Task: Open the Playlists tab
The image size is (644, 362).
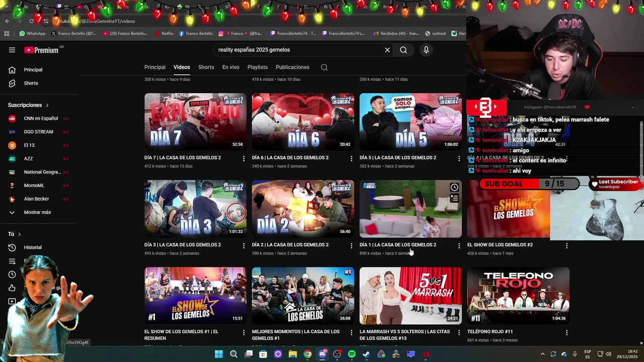Action: (x=258, y=67)
